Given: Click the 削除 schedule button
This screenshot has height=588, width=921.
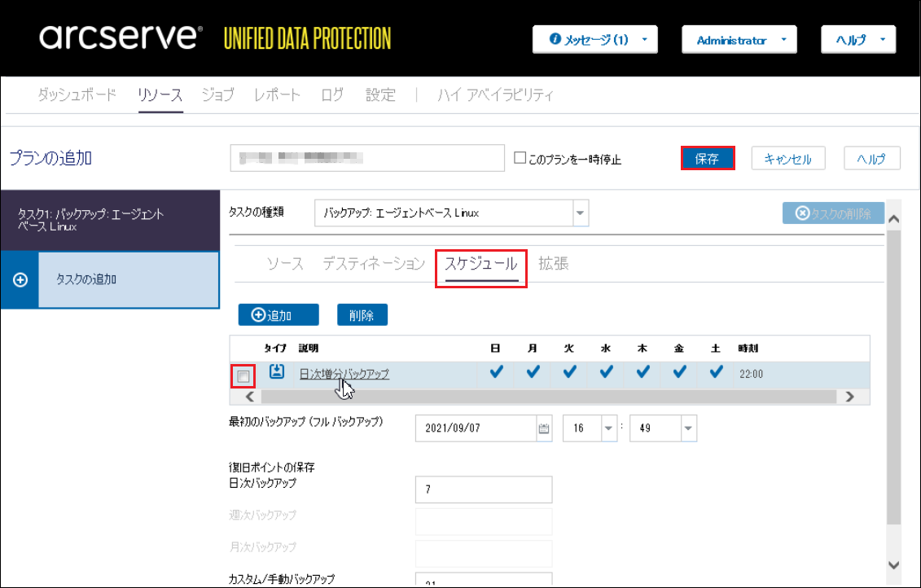Looking at the screenshot, I should pos(362,315).
